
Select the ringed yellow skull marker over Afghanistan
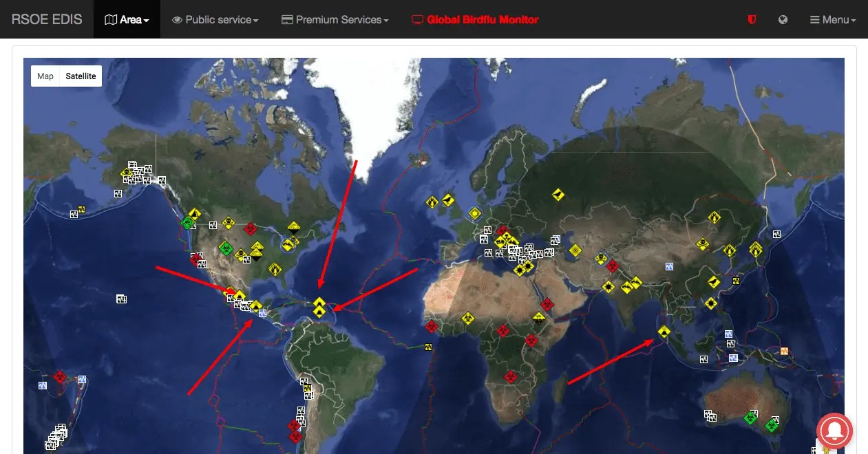(602, 259)
